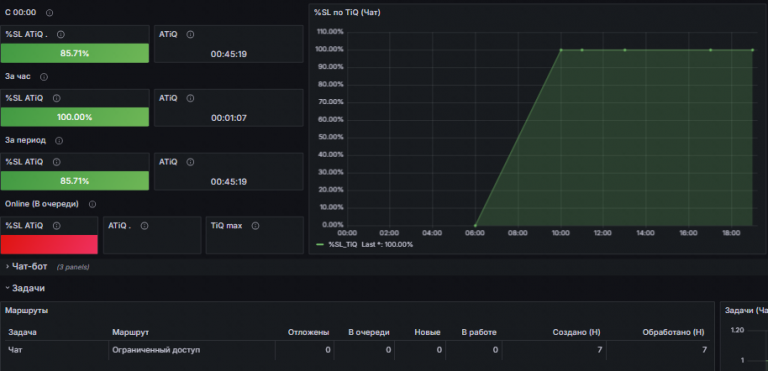
Task: Click the 0 value in Отложены column
Action: 328,350
